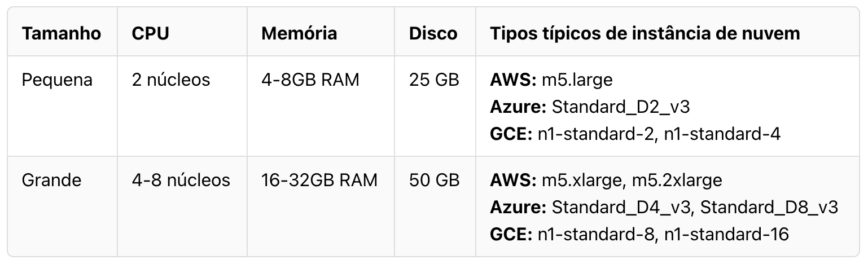Click the CPU column header
Screen dimensions: 868x264
pos(150,33)
